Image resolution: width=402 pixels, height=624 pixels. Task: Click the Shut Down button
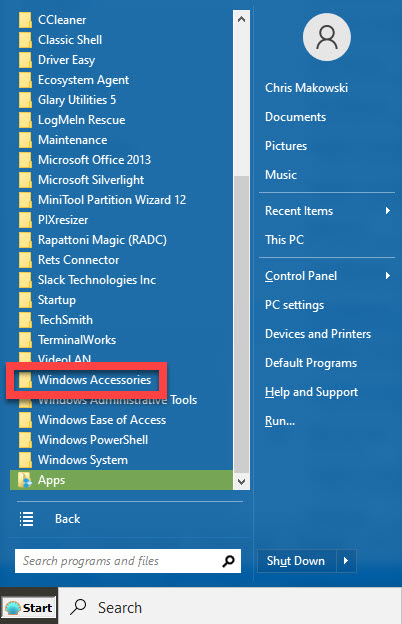[297, 561]
